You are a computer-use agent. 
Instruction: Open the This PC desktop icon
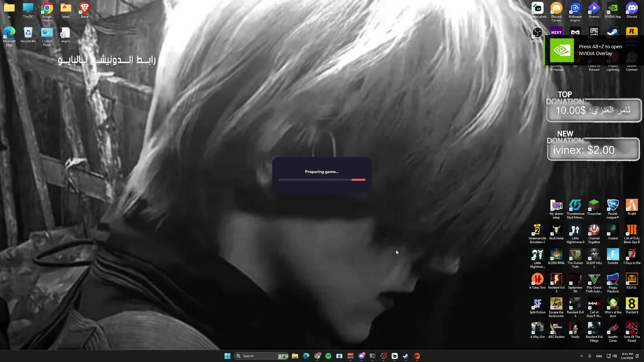pyautogui.click(x=28, y=10)
